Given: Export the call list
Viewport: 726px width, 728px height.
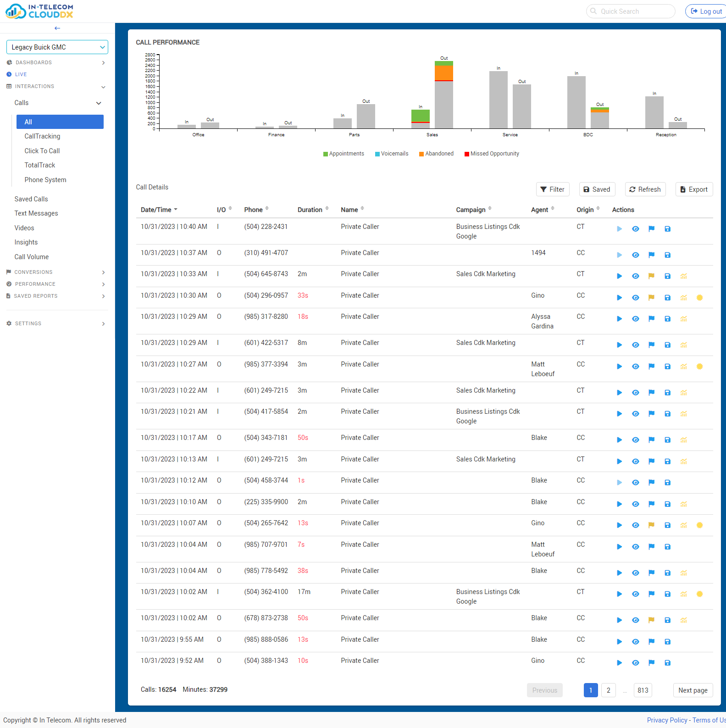Looking at the screenshot, I should pyautogui.click(x=694, y=189).
